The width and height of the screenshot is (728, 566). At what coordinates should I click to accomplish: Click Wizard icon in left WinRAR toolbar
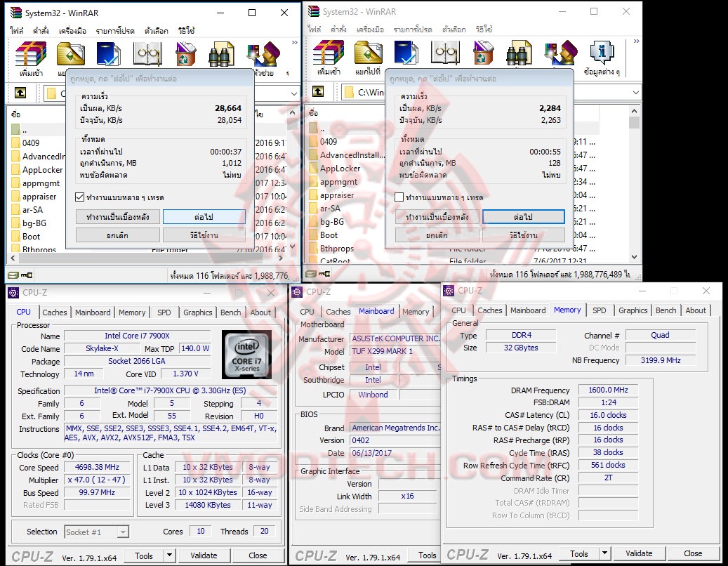263,54
